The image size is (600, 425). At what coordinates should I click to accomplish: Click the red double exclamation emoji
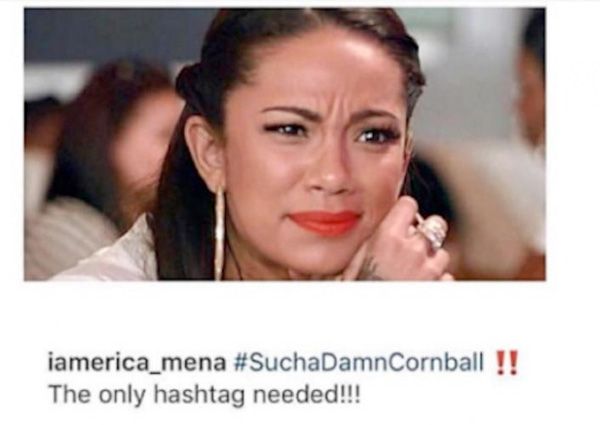click(507, 362)
